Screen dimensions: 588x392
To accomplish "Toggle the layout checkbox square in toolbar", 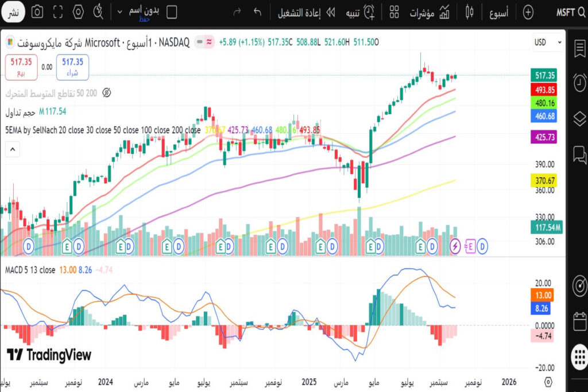I will 171,11.
